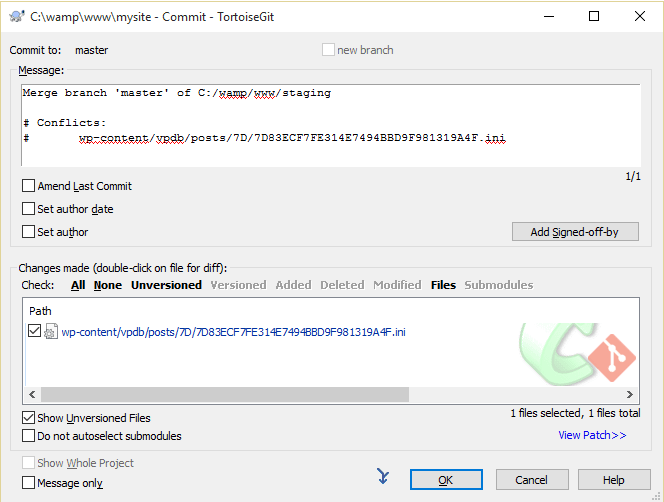Disable Show Unversioned Files
The image size is (664, 502).
point(28,418)
